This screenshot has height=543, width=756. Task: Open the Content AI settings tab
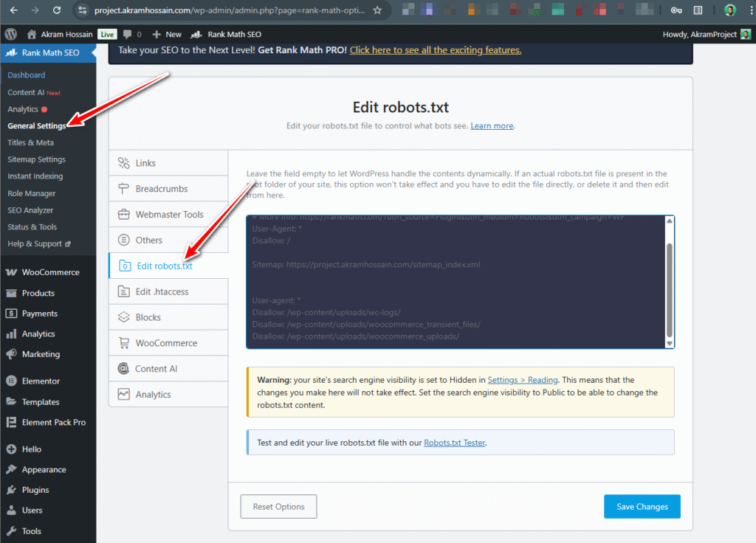168,369
